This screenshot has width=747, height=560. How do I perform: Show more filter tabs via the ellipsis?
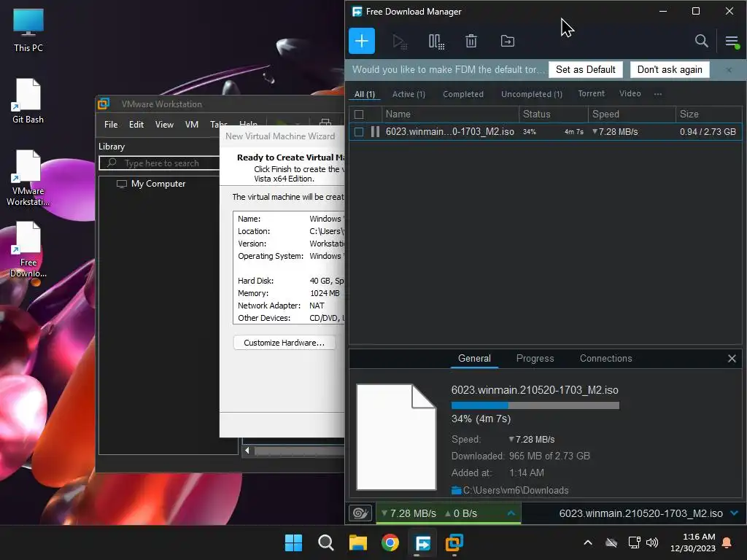click(658, 94)
